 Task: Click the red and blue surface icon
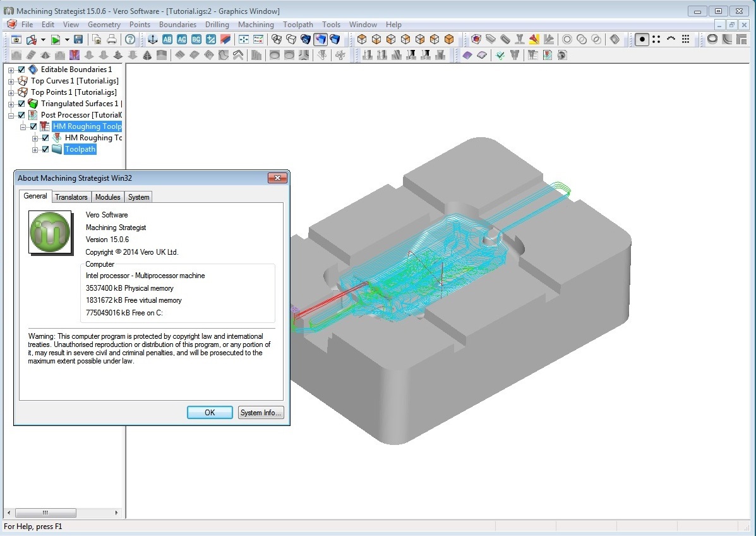(x=225, y=40)
